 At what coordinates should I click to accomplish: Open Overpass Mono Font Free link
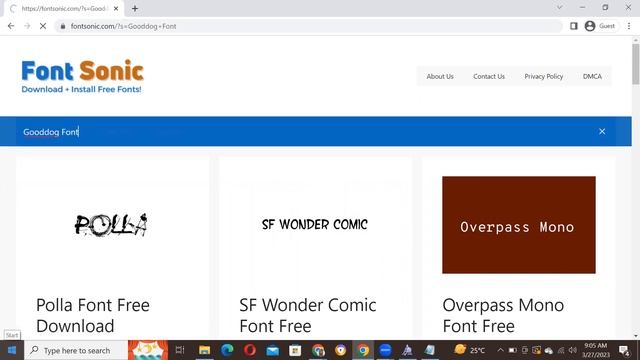tap(503, 316)
